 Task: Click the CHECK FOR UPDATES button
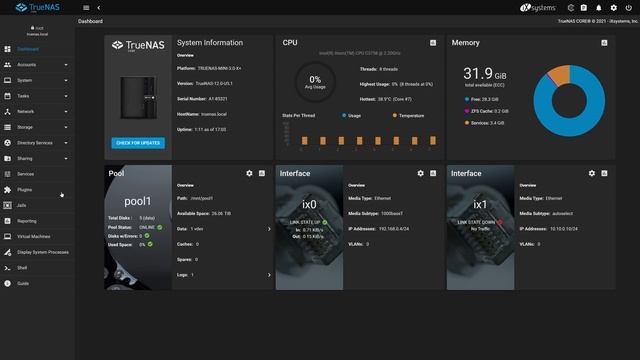[x=138, y=143]
